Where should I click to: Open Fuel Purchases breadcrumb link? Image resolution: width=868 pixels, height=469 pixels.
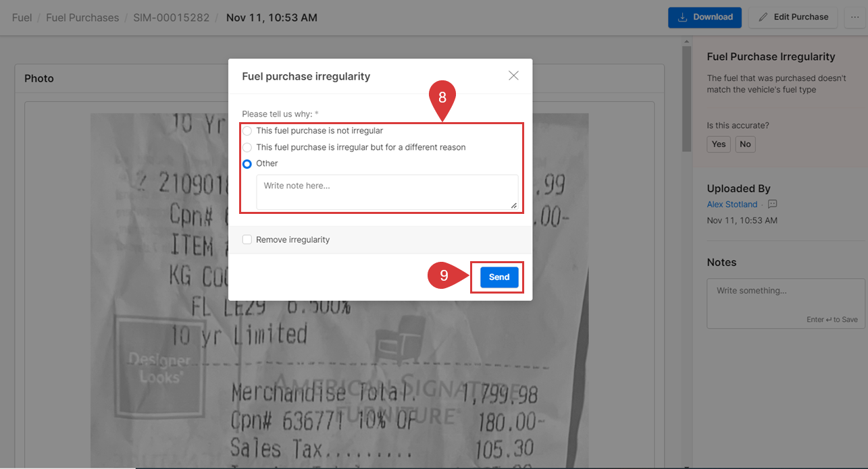pyautogui.click(x=82, y=18)
